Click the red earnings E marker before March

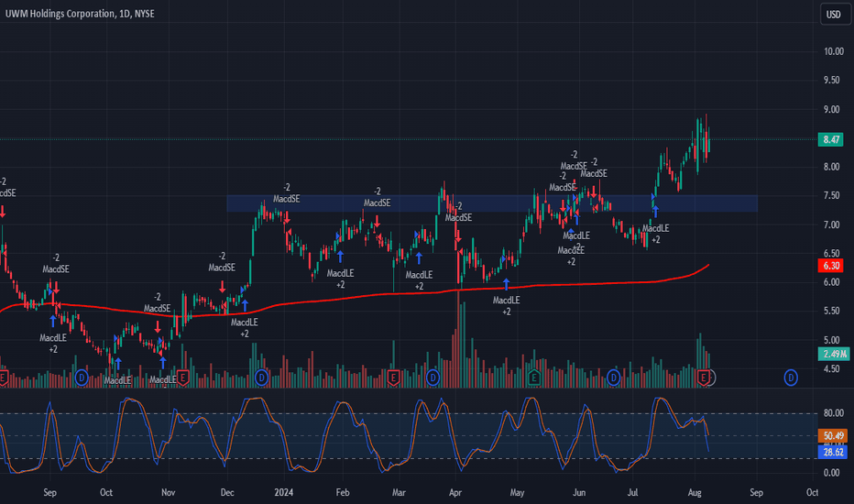pyautogui.click(x=393, y=377)
